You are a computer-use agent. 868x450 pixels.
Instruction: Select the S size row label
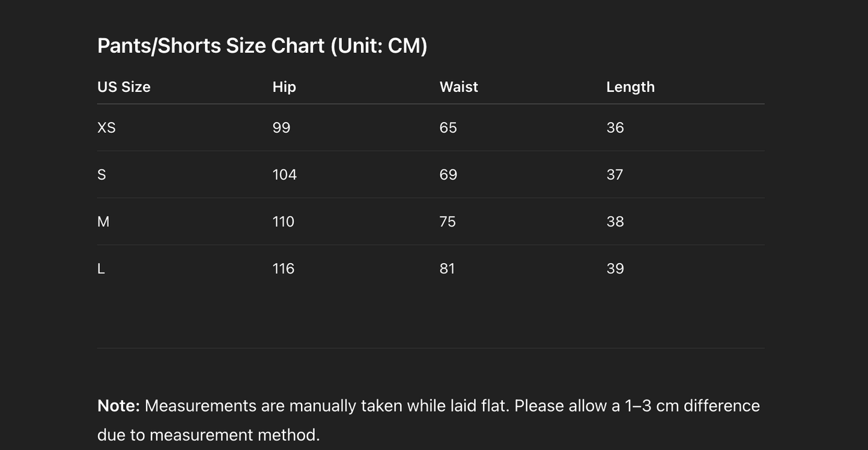[102, 174]
